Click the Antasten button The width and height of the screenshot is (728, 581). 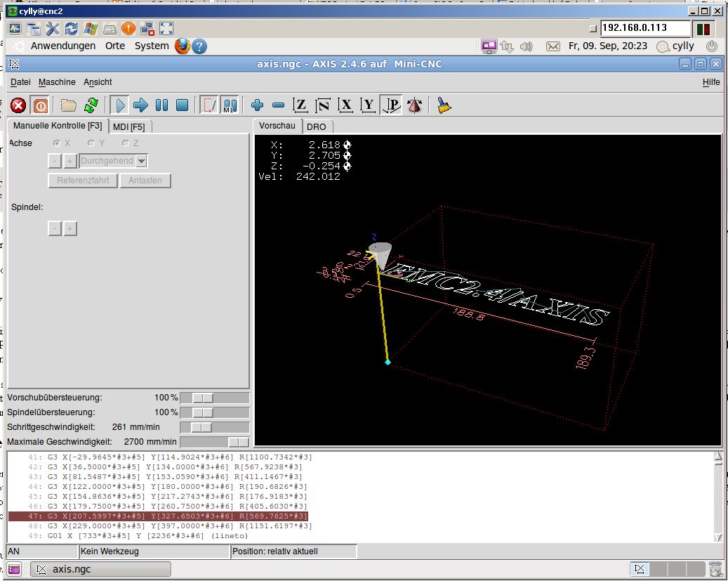pyautogui.click(x=145, y=181)
